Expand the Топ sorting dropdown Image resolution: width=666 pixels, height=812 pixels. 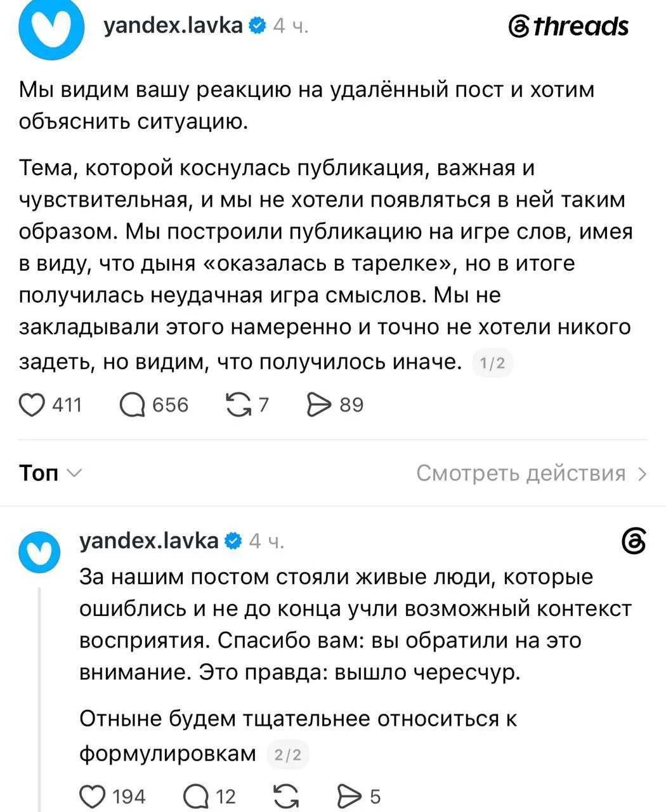point(51,473)
